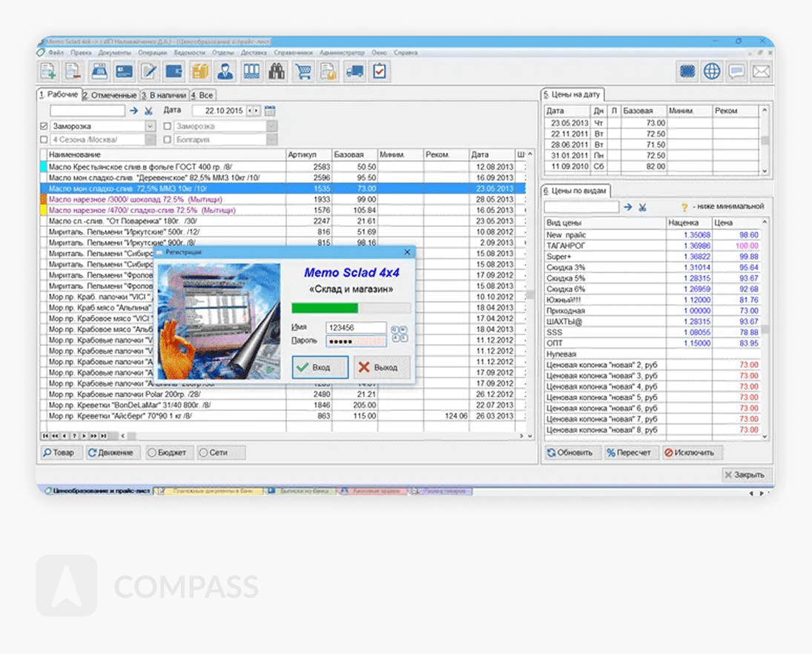Click the Пересчет button

tap(630, 452)
